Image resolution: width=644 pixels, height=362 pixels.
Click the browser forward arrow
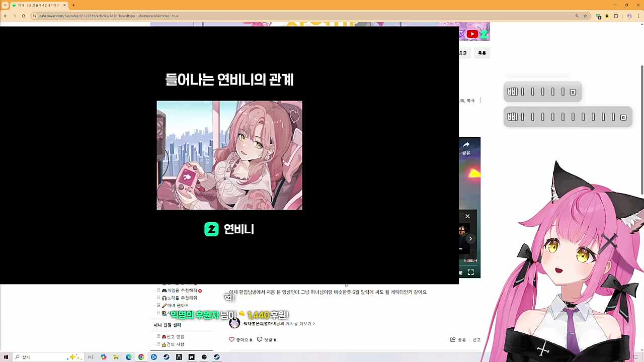point(14,16)
